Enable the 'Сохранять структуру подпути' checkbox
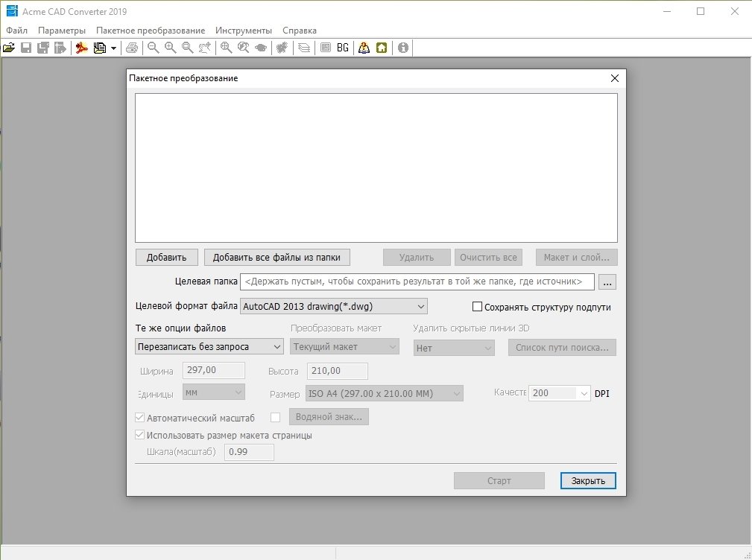 pos(478,307)
